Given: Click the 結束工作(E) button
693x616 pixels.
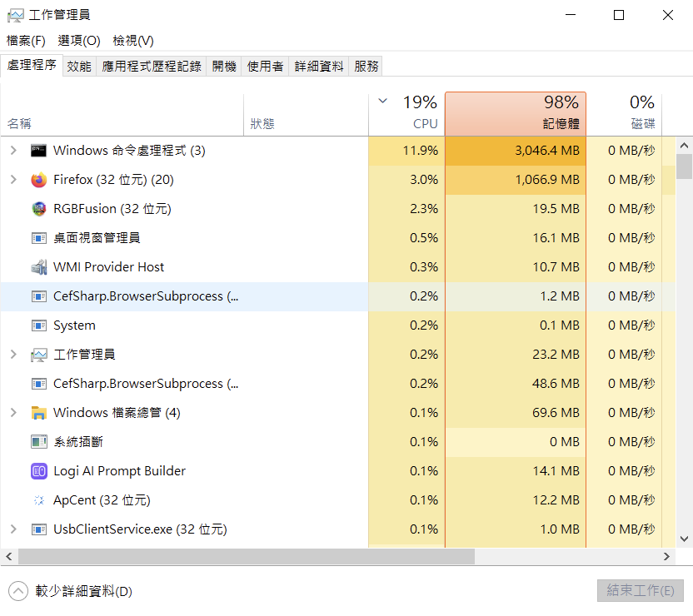Looking at the screenshot, I should (x=641, y=591).
